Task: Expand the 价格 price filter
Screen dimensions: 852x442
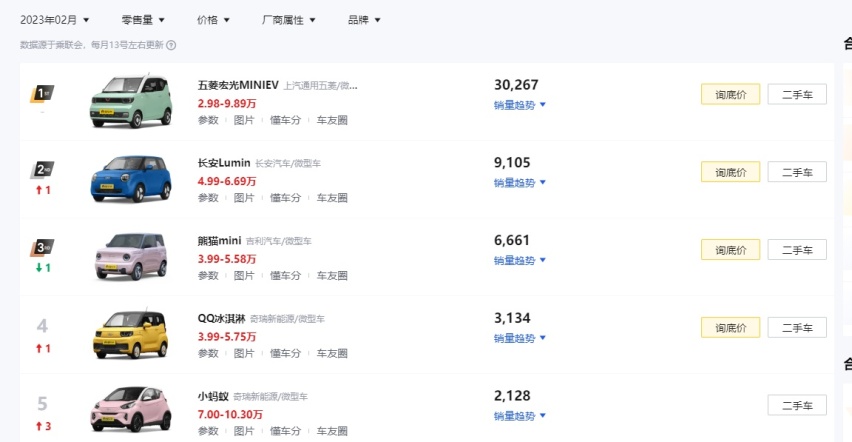Action: tap(213, 20)
